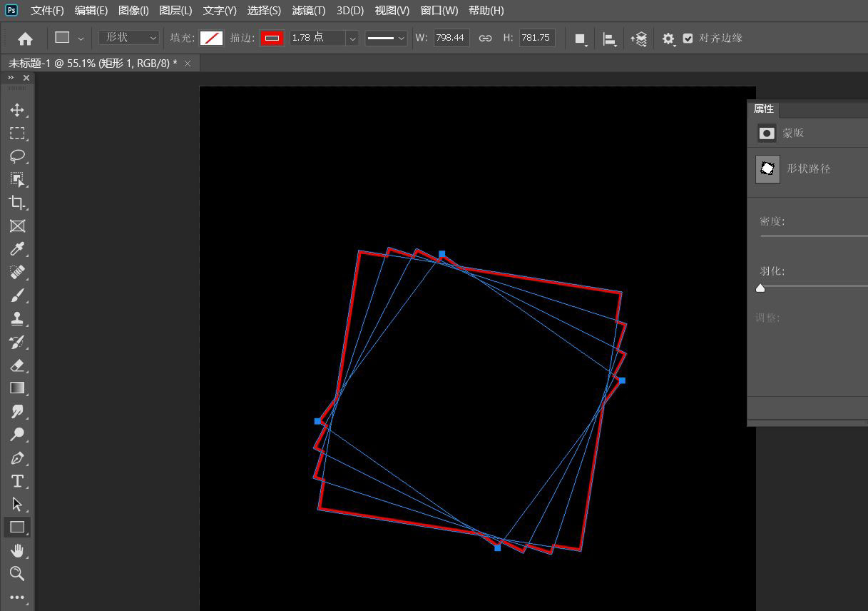This screenshot has height=611, width=868.
Task: Select the Pen tool
Action: (17, 458)
